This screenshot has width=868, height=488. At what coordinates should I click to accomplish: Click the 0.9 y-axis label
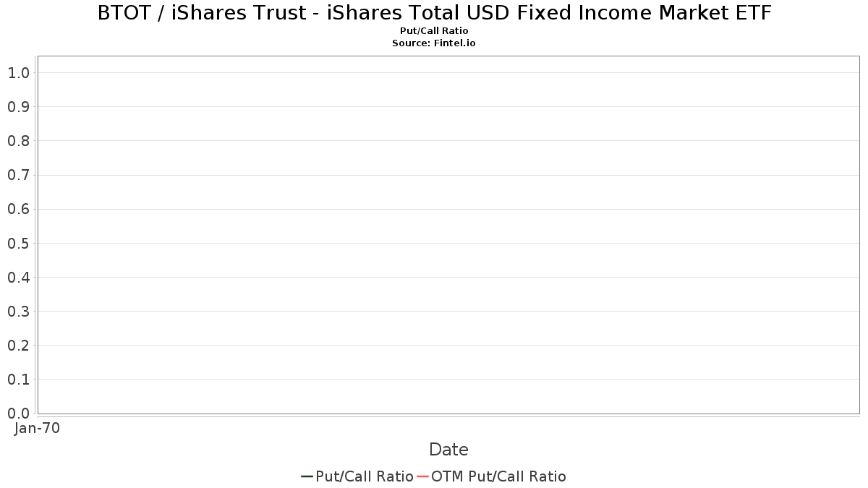click(x=18, y=107)
